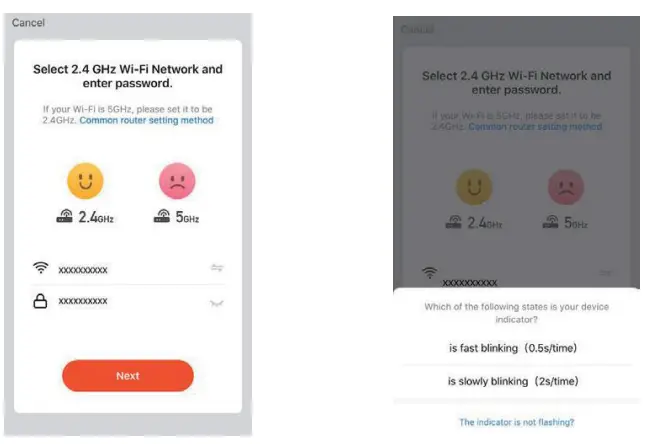Tap the Wi-Fi signal icon
The height and width of the screenshot is (444, 660).
tap(41, 268)
